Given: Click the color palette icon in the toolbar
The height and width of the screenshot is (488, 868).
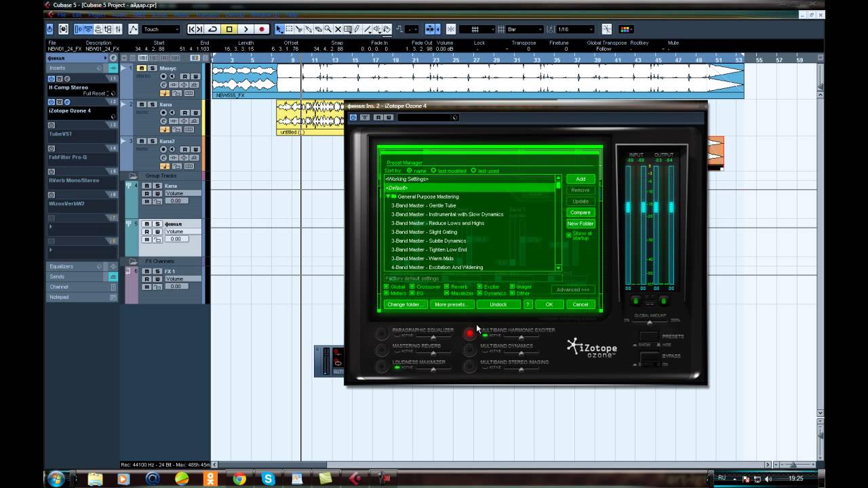Looking at the screenshot, I should tap(626, 29).
